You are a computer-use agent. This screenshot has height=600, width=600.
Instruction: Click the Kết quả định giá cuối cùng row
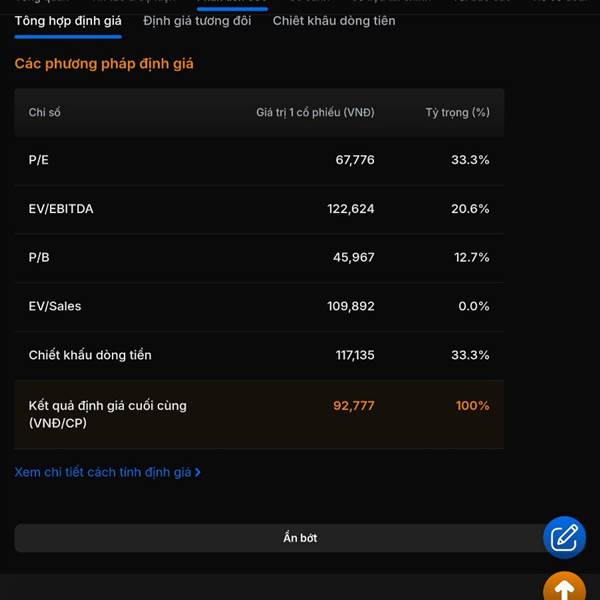click(x=107, y=414)
